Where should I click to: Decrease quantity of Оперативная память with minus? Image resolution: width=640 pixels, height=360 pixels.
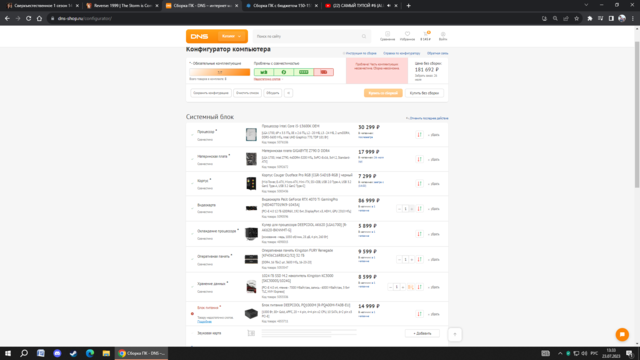[399, 260]
